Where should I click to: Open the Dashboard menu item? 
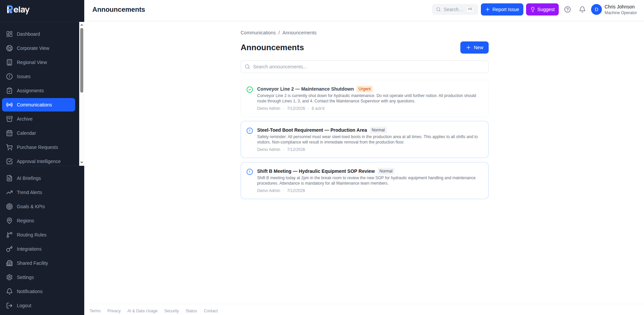click(38, 34)
